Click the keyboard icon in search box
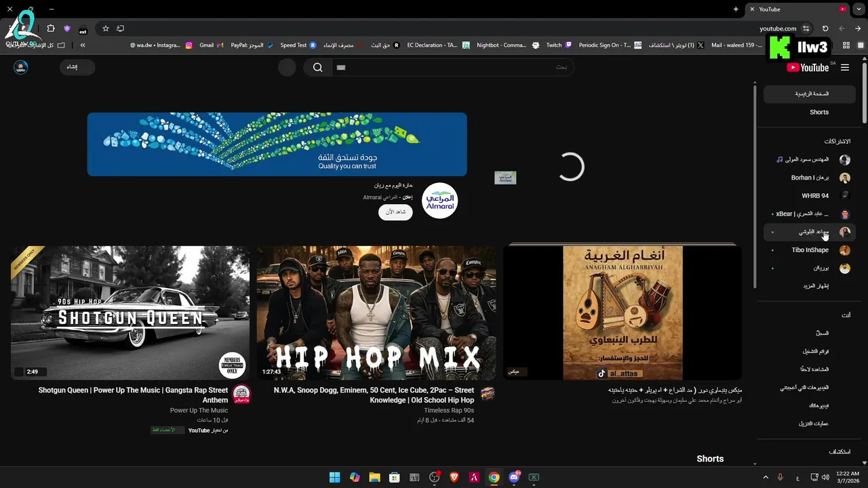This screenshot has width=868, height=488. point(341,68)
